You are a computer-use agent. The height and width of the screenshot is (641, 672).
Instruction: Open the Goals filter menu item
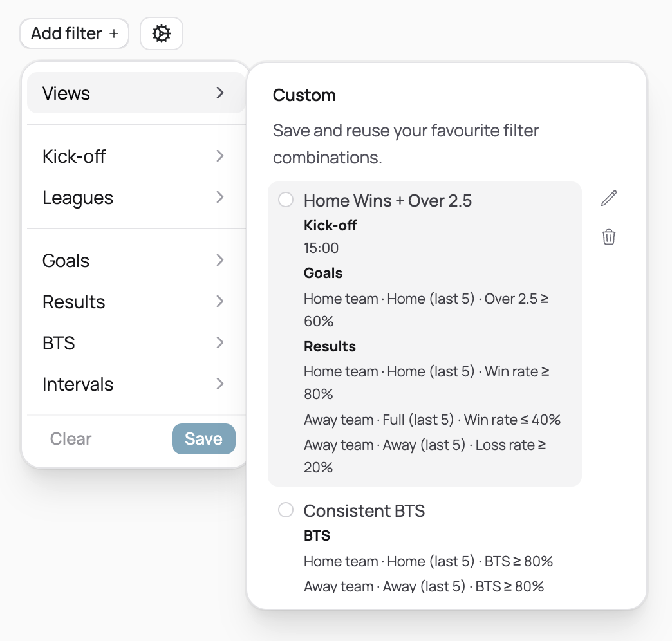point(66,261)
